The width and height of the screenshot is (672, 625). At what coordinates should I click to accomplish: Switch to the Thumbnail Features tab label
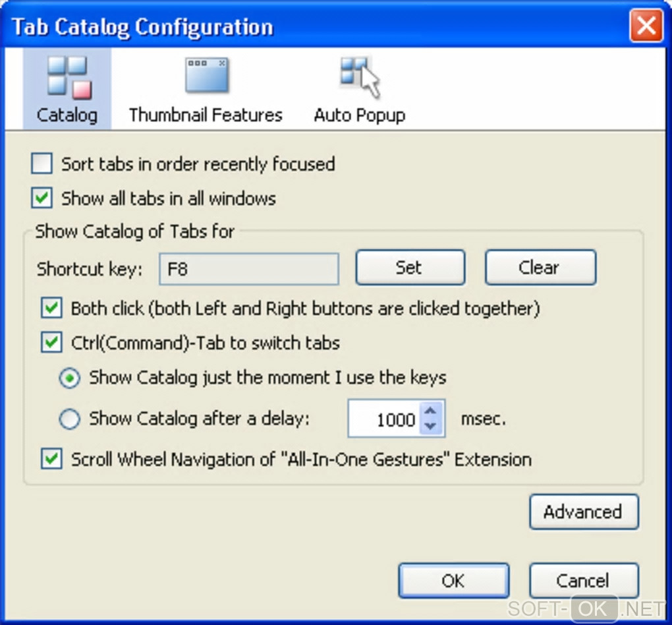click(x=206, y=115)
